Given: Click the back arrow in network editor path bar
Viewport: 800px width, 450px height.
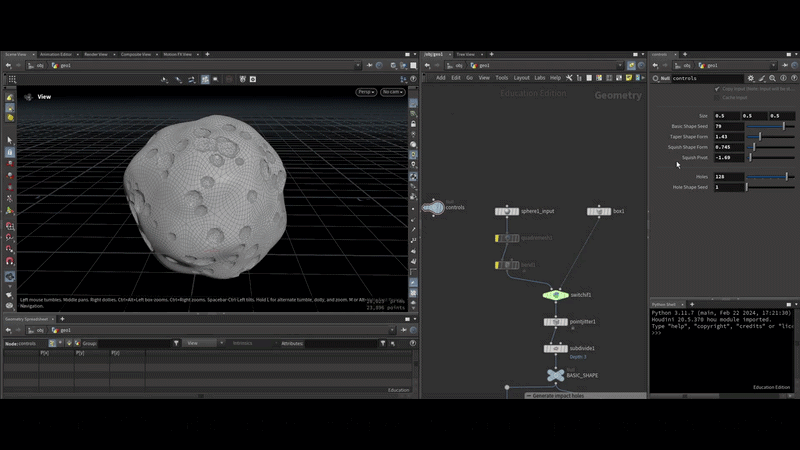Looking at the screenshot, I should (x=428, y=65).
